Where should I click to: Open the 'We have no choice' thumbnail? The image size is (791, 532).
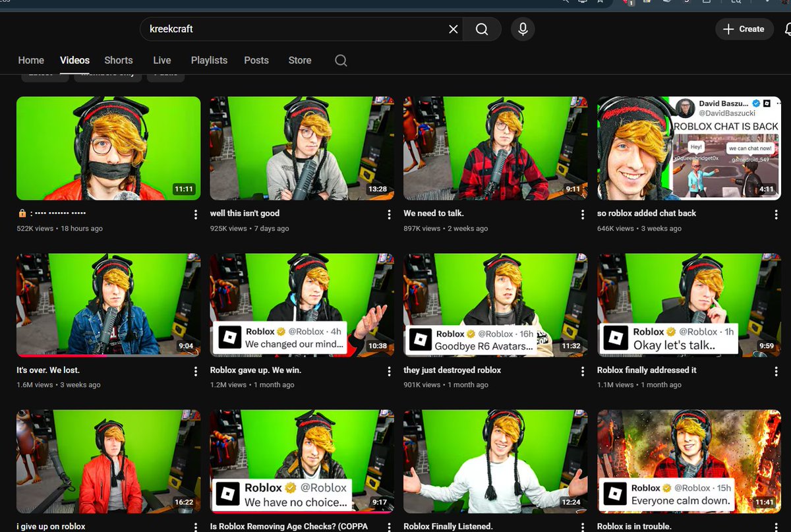click(302, 461)
